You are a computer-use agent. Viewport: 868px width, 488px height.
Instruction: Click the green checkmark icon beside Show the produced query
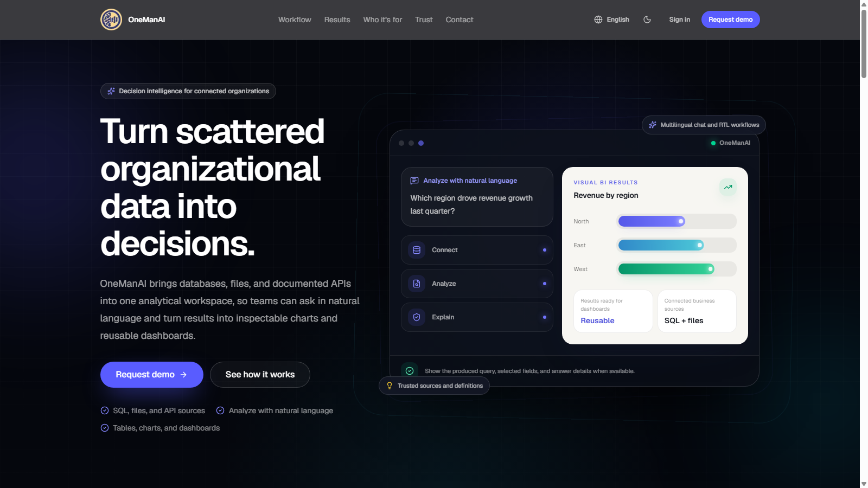410,371
